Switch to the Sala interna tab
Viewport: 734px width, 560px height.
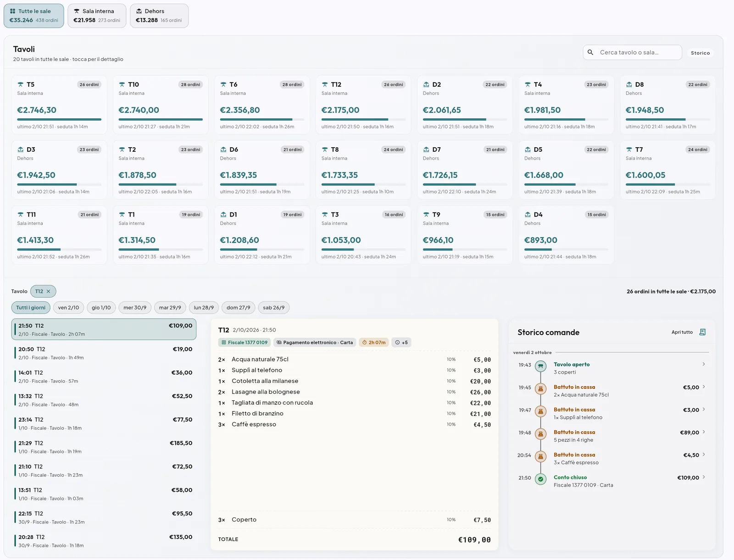[x=97, y=16]
